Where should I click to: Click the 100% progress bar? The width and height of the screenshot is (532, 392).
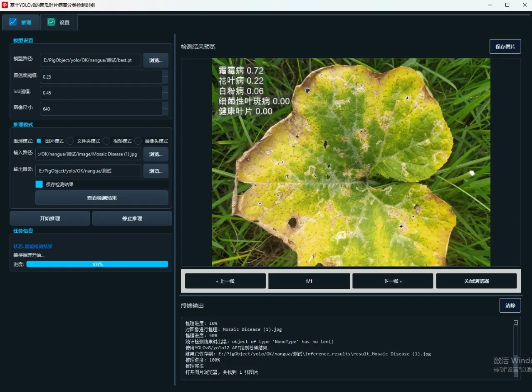point(97,264)
